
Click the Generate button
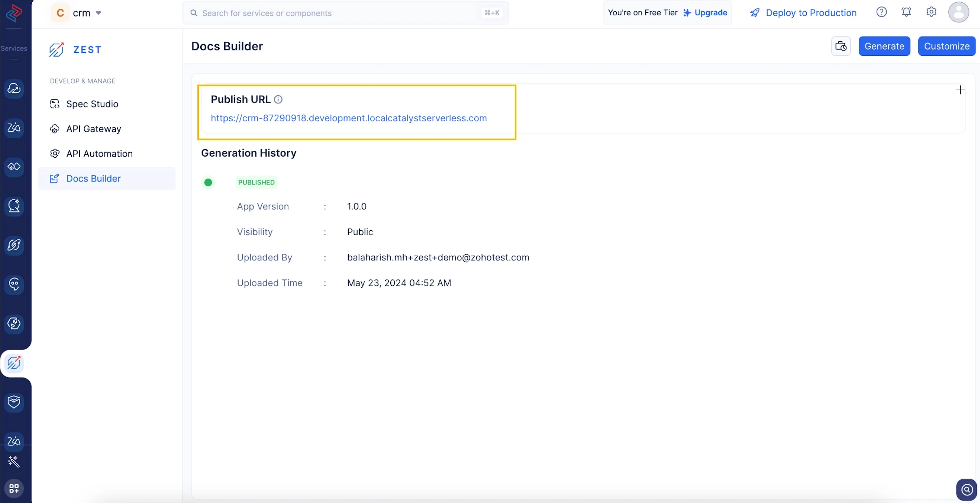click(884, 46)
